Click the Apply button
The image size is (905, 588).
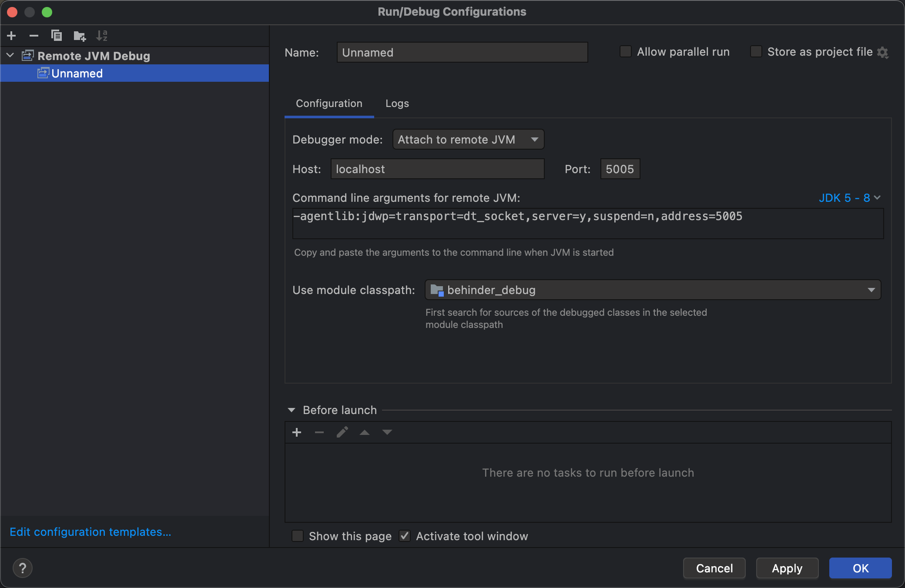(787, 568)
